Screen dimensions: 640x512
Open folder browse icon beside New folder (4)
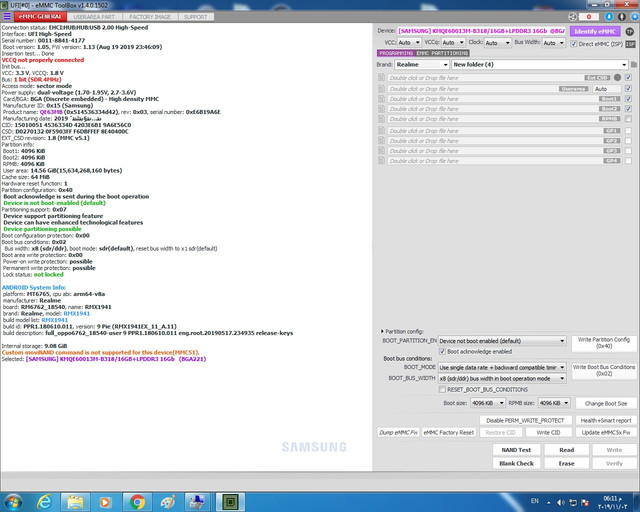(634, 65)
